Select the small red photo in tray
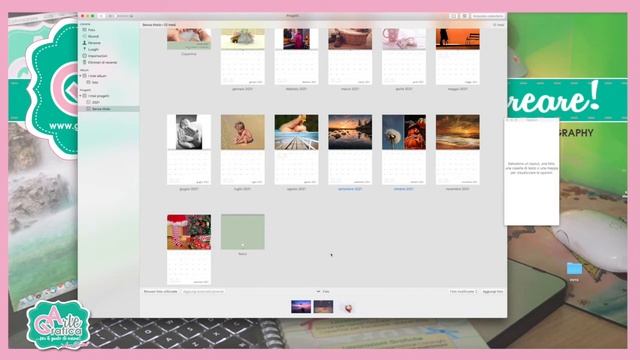This screenshot has width=640, height=360. pyautogui.click(x=348, y=309)
